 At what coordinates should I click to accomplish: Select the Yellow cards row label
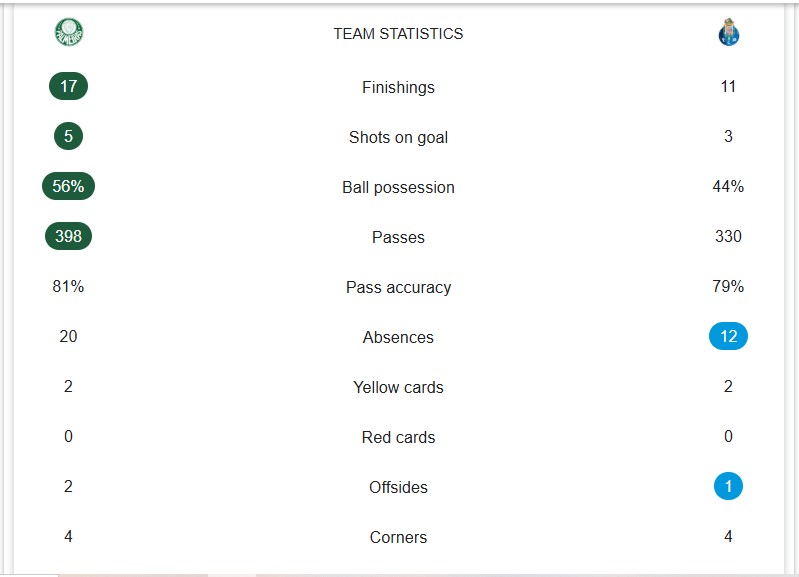click(398, 388)
